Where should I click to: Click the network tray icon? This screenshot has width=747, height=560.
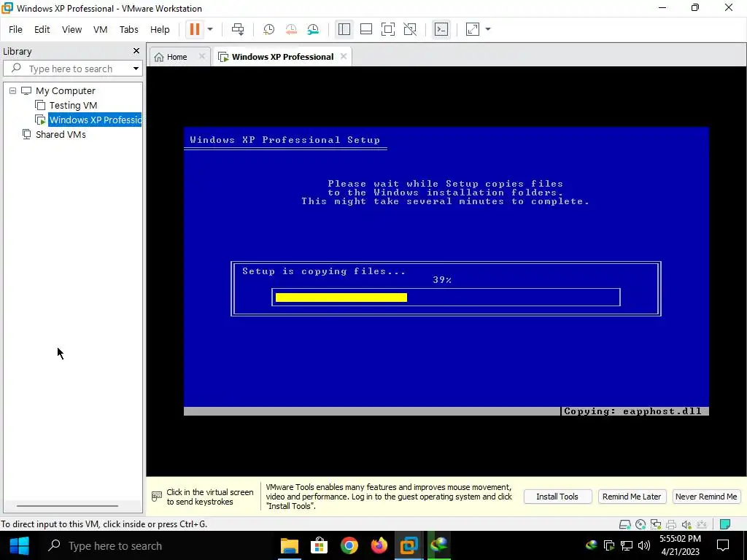tap(627, 545)
